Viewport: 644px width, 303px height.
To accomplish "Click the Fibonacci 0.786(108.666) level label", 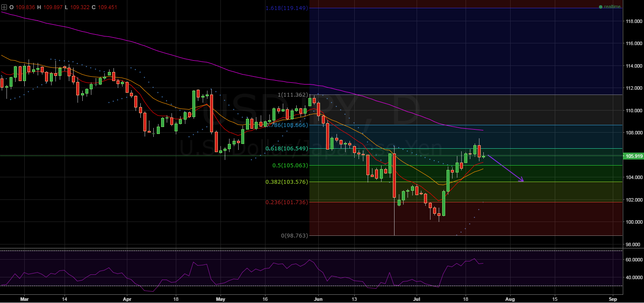I will tap(287, 125).
